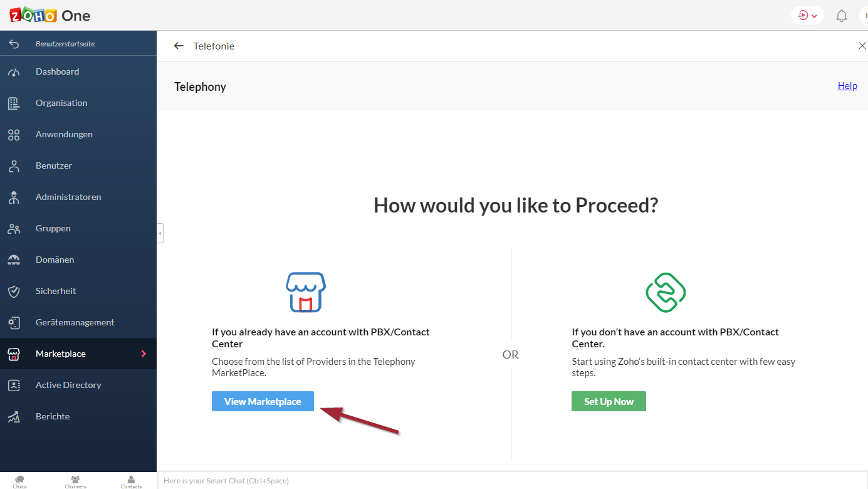The image size is (868, 489).
Task: Click the green Zoho contact center logo
Action: (x=666, y=292)
